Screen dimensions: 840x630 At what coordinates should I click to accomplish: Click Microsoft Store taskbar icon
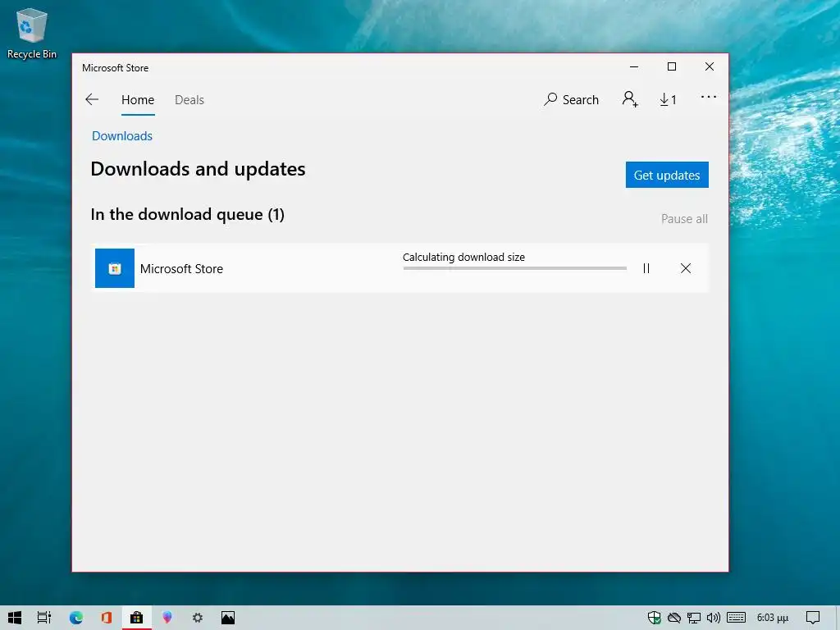click(137, 618)
